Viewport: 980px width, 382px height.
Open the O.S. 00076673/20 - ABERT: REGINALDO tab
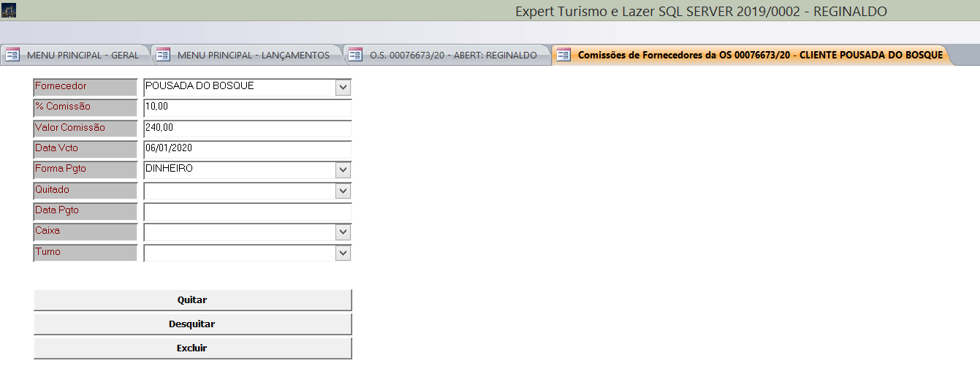[x=452, y=55]
